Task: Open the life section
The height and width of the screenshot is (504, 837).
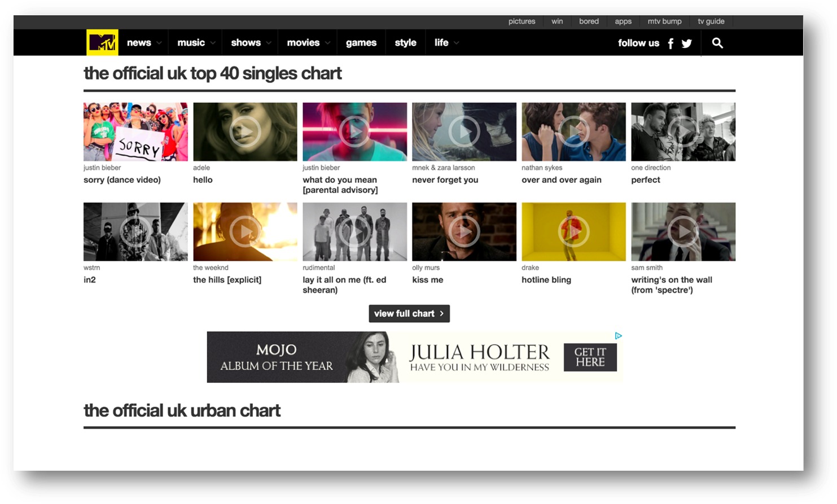Action: (441, 43)
